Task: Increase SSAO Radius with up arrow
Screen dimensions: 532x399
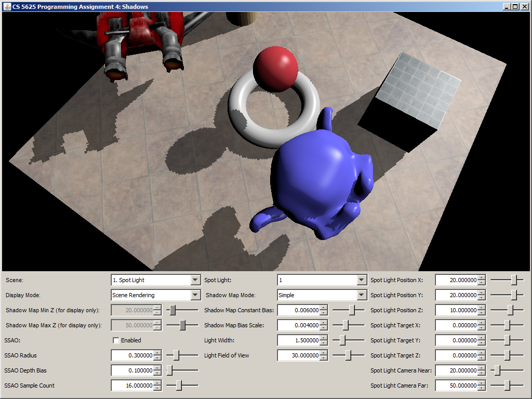Action: [x=158, y=353]
